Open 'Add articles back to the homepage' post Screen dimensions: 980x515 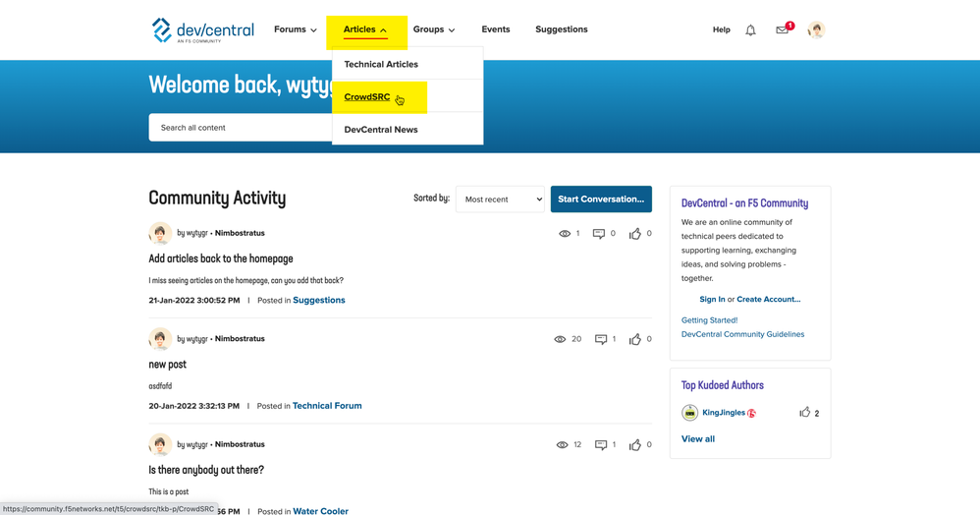(x=221, y=258)
